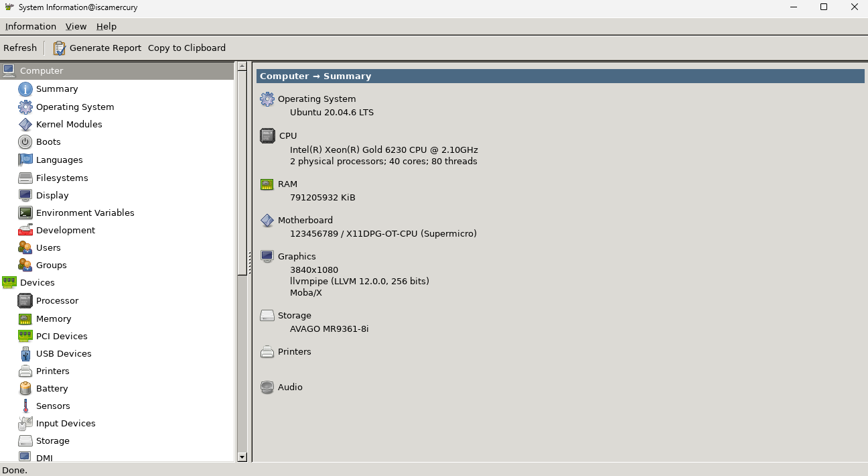Viewport: 868px width, 476px height.
Task: Click the Battery icon
Action: (25, 388)
